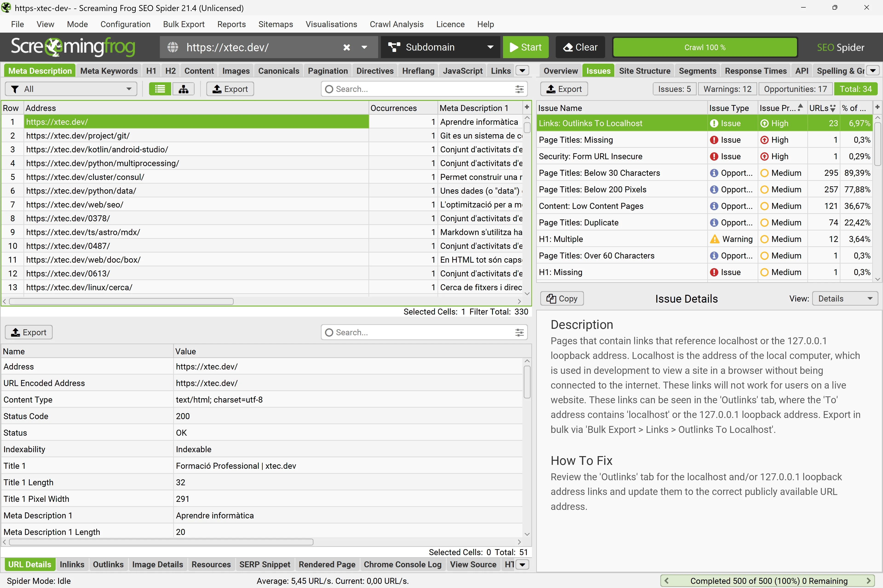Clear the URL field with X icon
The height and width of the screenshot is (588, 883).
pyautogui.click(x=346, y=47)
